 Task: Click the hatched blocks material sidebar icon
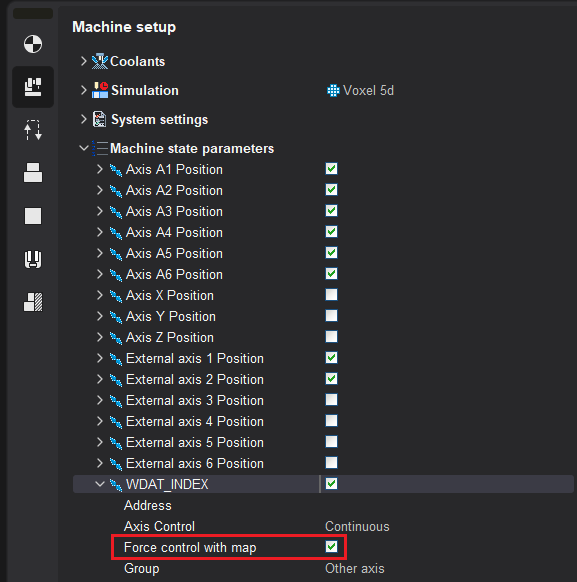pos(33,302)
